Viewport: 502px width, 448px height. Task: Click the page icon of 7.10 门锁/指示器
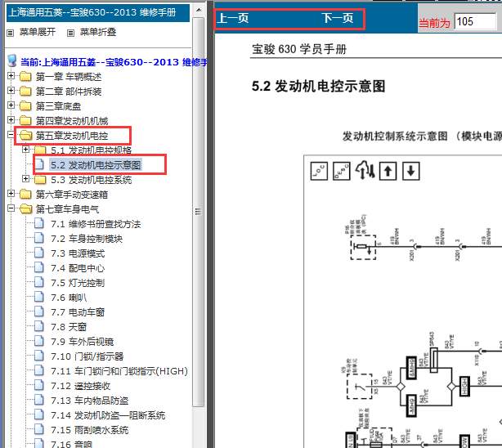39,356
